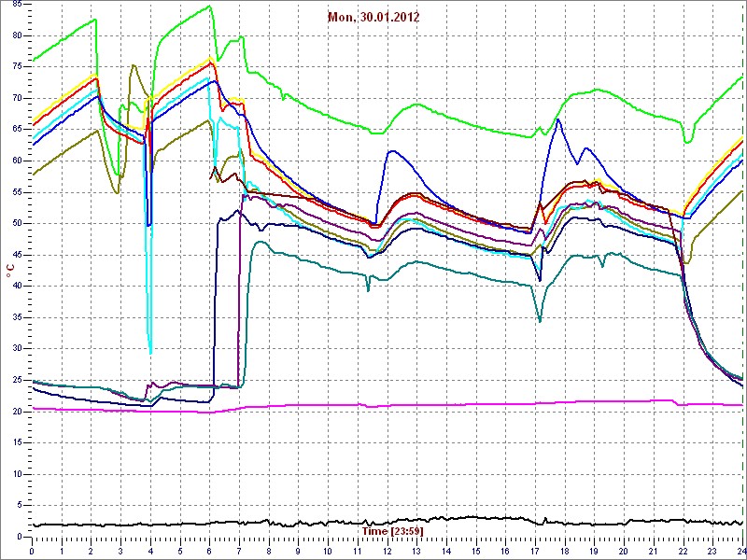The height and width of the screenshot is (560, 747).
Task: Click hour label 11 on the time axis
Action: point(358,551)
